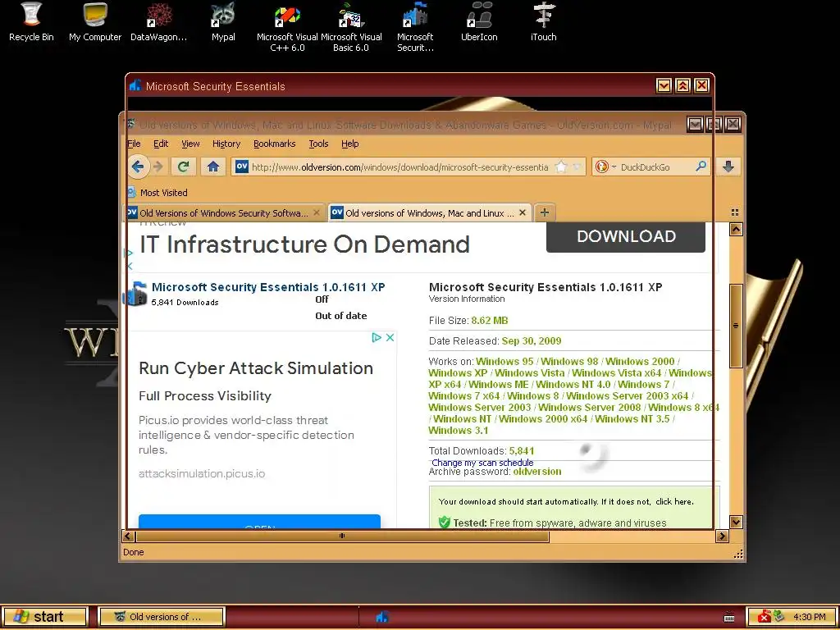Viewport: 840px width, 630px height.
Task: Open the UberIcon desktop shortcut
Action: click(x=479, y=21)
